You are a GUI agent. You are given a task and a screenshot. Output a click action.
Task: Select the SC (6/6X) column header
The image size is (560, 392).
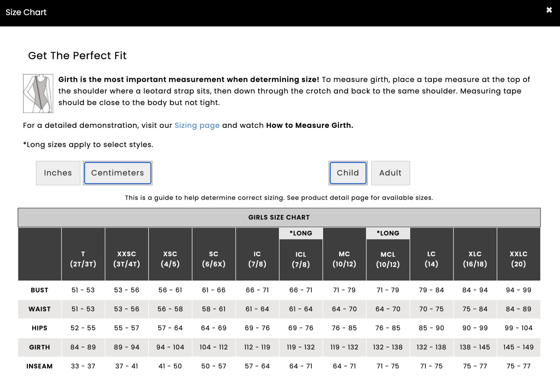click(214, 259)
